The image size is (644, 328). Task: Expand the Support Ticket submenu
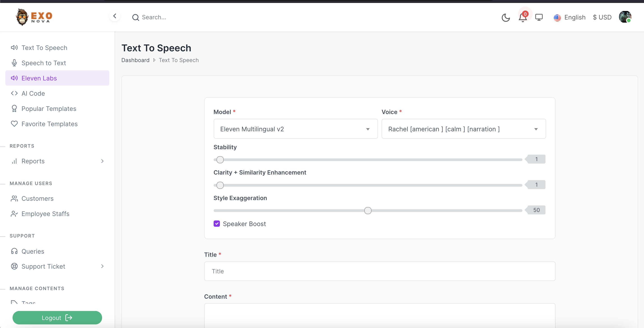pos(102,266)
